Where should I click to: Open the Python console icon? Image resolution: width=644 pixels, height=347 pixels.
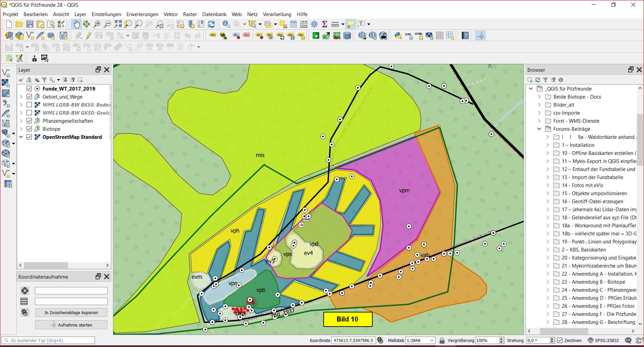pyautogui.click(x=398, y=36)
